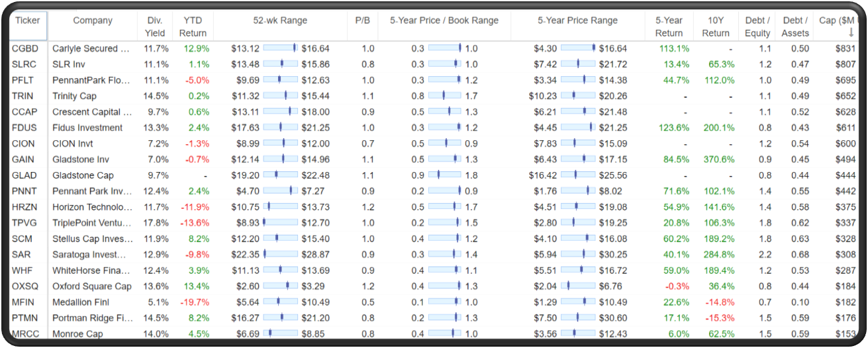The image size is (868, 348).
Task: Click the 2.2 debt/equity value for SAR
Action: (x=765, y=255)
